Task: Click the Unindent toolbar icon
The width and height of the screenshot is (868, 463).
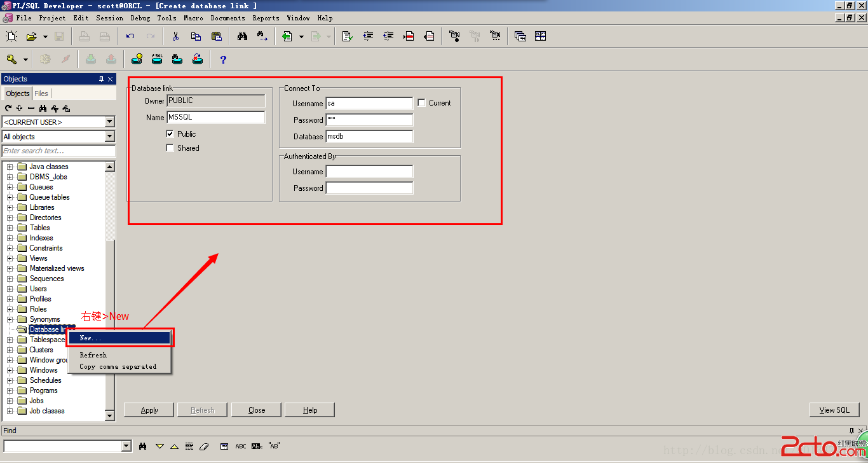Action: pyautogui.click(x=388, y=36)
